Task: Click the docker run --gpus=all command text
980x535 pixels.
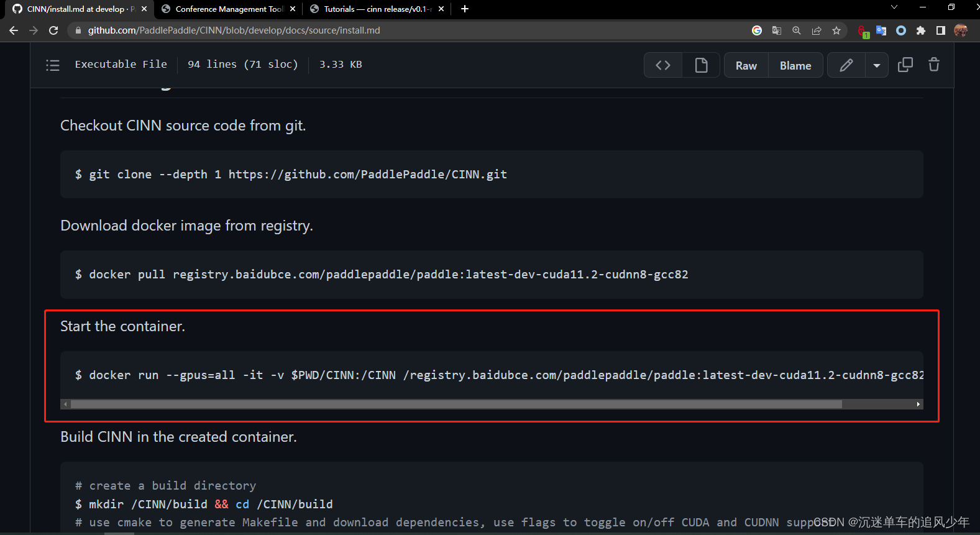Action: coord(499,375)
